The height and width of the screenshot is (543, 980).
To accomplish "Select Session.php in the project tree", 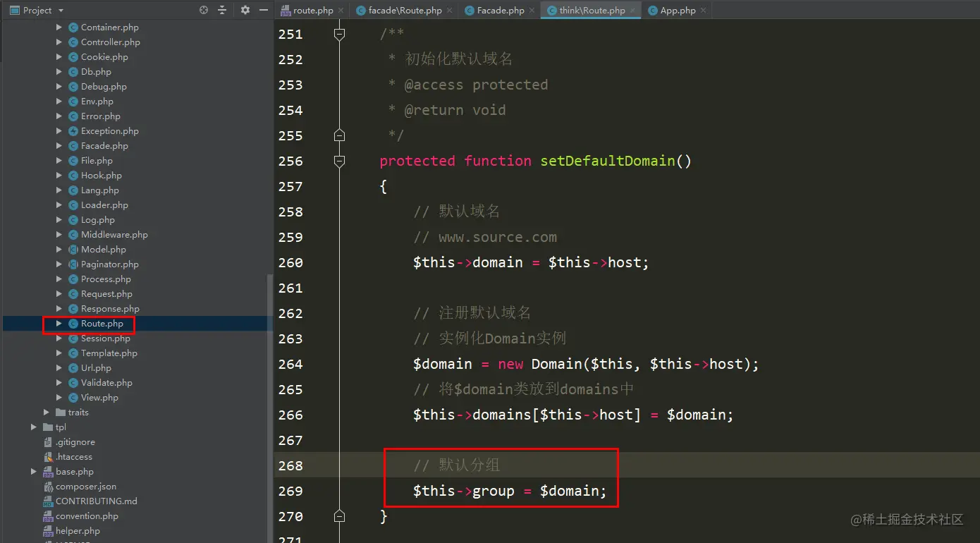I will point(106,338).
